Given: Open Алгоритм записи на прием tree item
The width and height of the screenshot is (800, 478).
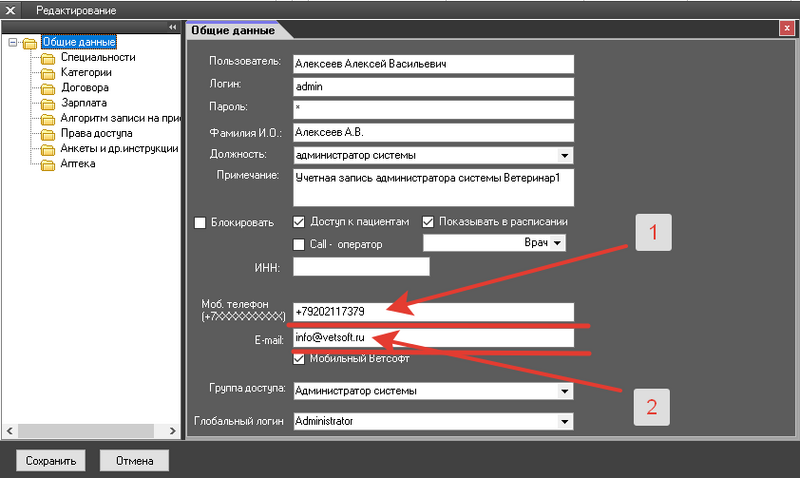Looking at the screenshot, I should click(120, 118).
